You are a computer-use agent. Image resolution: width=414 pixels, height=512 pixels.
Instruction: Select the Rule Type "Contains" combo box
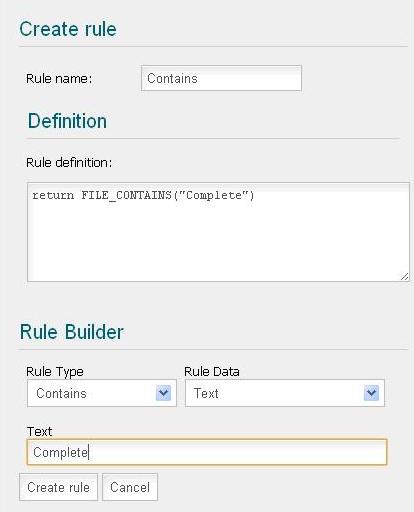point(102,393)
